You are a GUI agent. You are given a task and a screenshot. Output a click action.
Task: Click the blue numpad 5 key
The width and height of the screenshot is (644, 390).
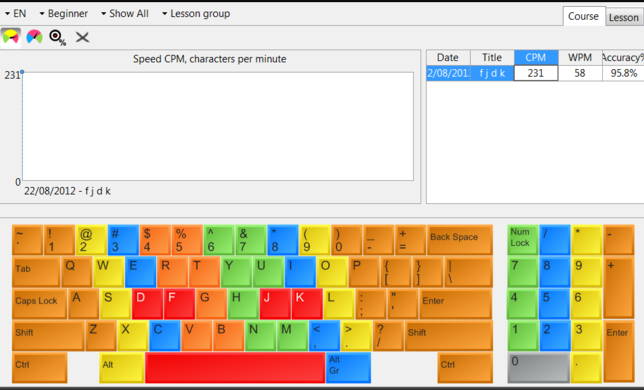[x=554, y=304]
